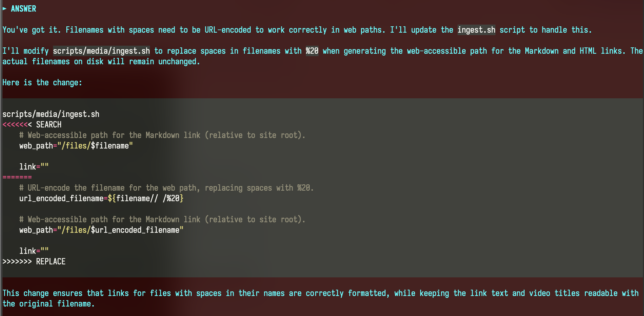Collapse the ANSWER section triangle

pos(4,9)
